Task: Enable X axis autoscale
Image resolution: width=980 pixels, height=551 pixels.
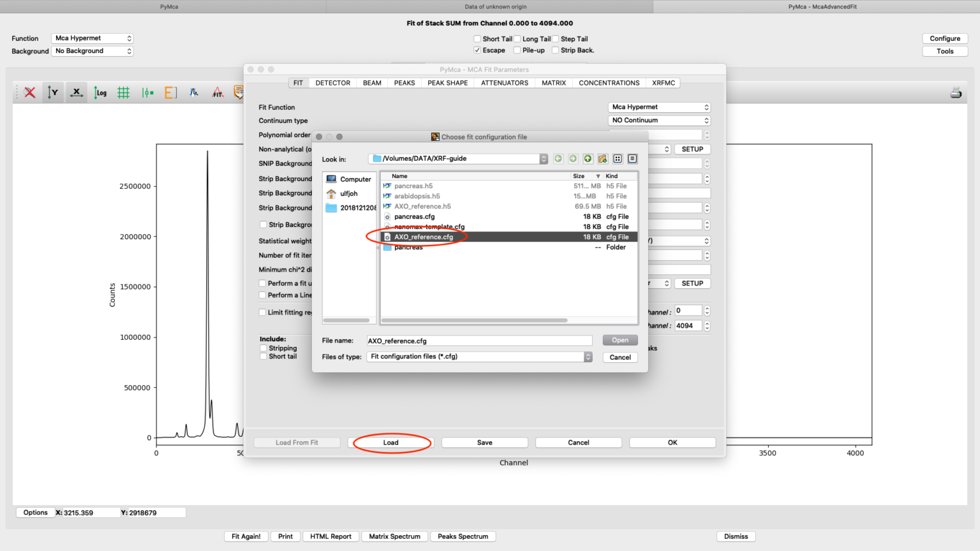Action: pyautogui.click(x=76, y=92)
